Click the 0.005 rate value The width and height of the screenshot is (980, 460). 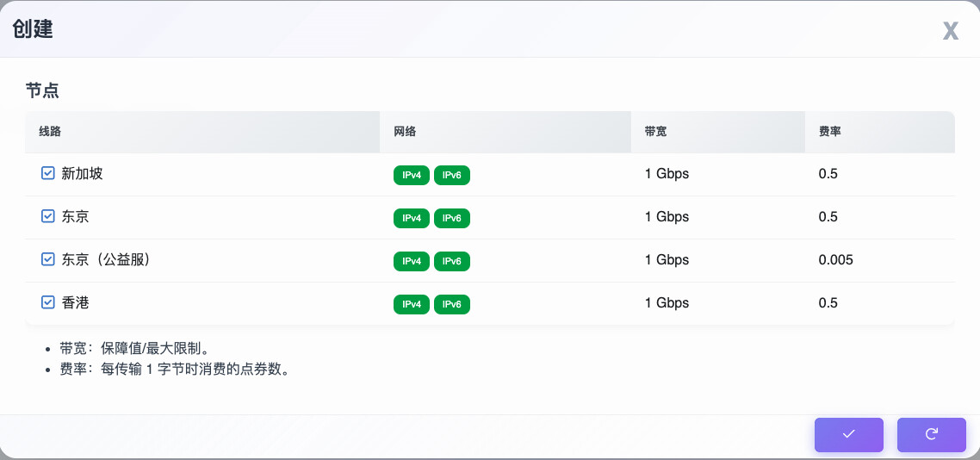(835, 260)
